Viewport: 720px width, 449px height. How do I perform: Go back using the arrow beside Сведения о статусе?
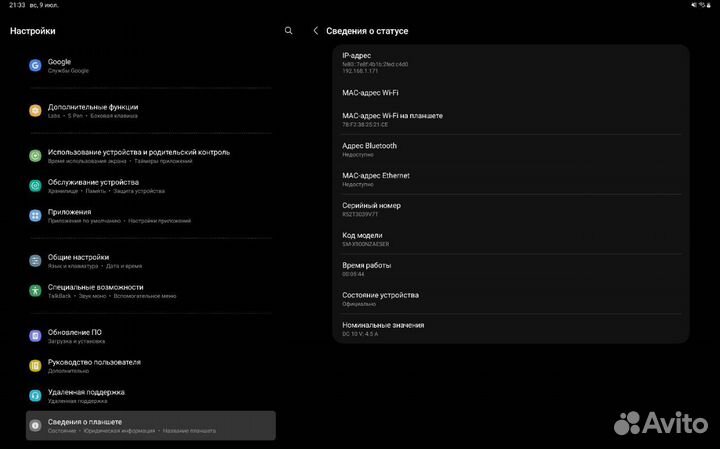click(x=315, y=31)
